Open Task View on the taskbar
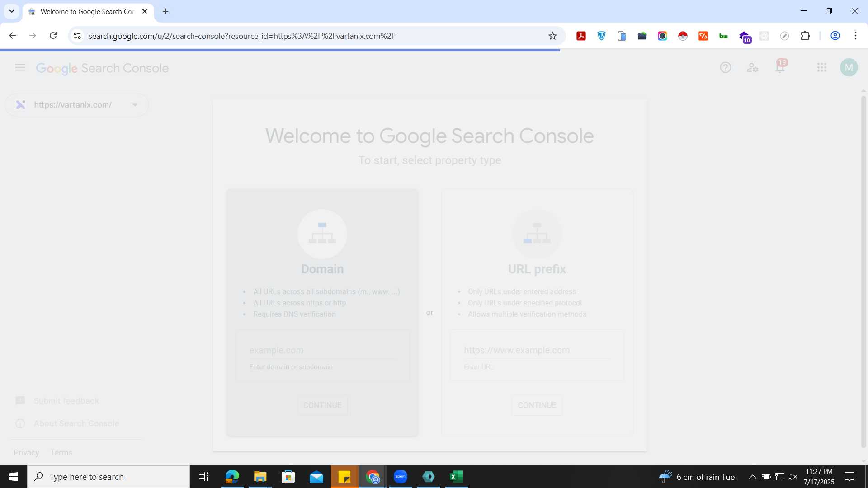The height and width of the screenshot is (488, 868). [203, 477]
